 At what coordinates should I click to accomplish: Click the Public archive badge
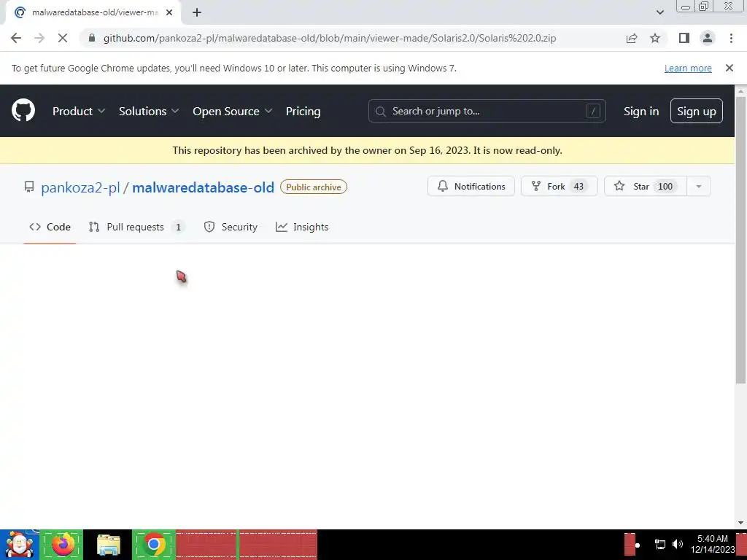[x=314, y=187]
